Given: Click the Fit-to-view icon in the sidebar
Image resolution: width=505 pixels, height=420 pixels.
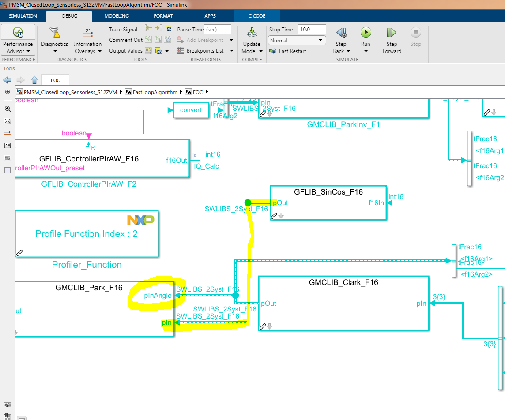Looking at the screenshot, I should (x=7, y=120).
